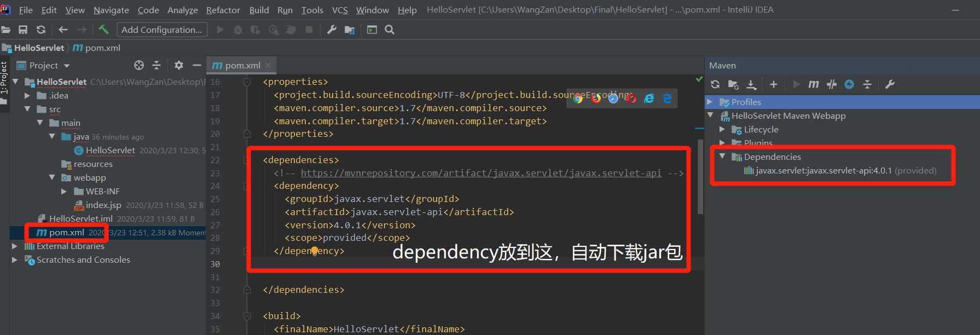Viewport: 980px width, 335px height.
Task: Download sources and documentation in Maven
Action: [x=752, y=84]
